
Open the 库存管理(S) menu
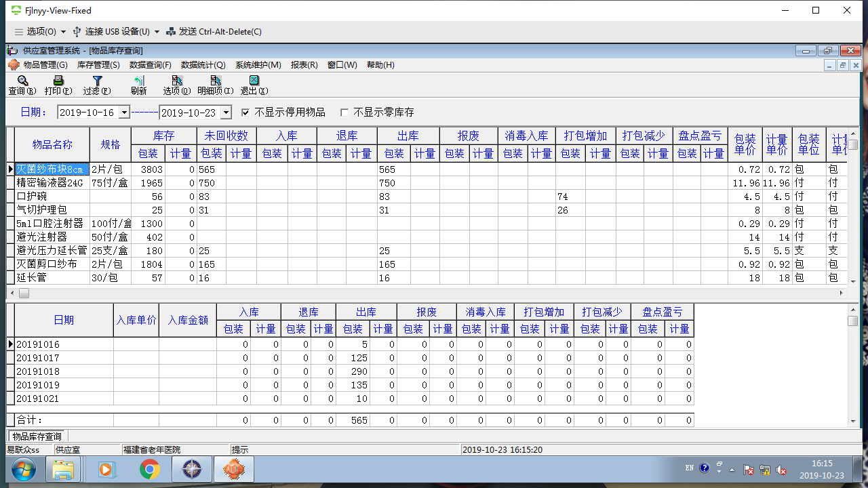pos(98,65)
